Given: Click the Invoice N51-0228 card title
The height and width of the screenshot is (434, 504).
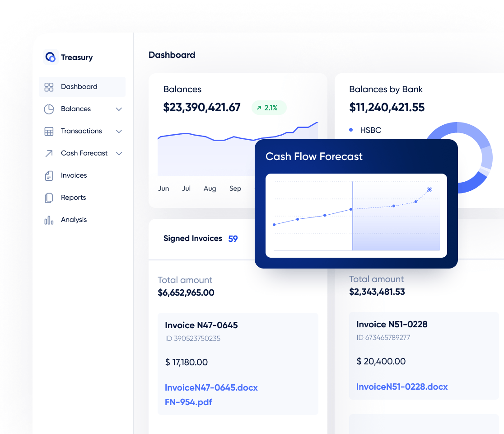Looking at the screenshot, I should tap(392, 324).
